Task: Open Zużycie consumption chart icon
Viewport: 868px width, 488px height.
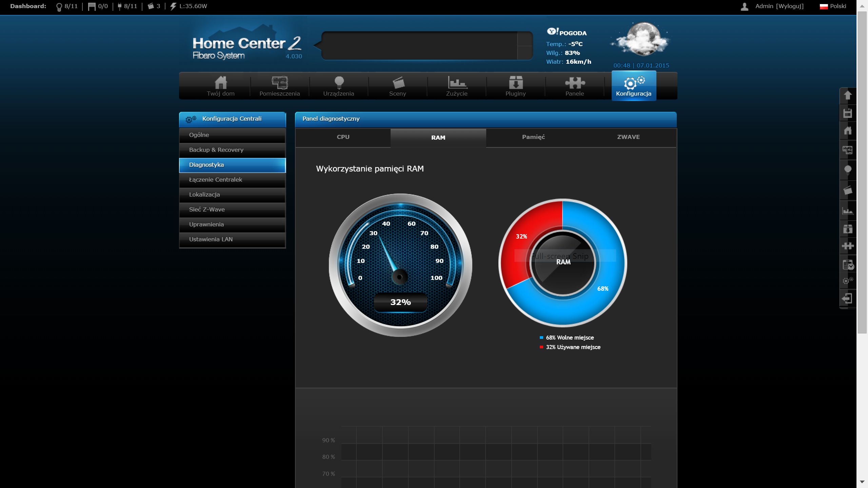Action: tap(457, 82)
